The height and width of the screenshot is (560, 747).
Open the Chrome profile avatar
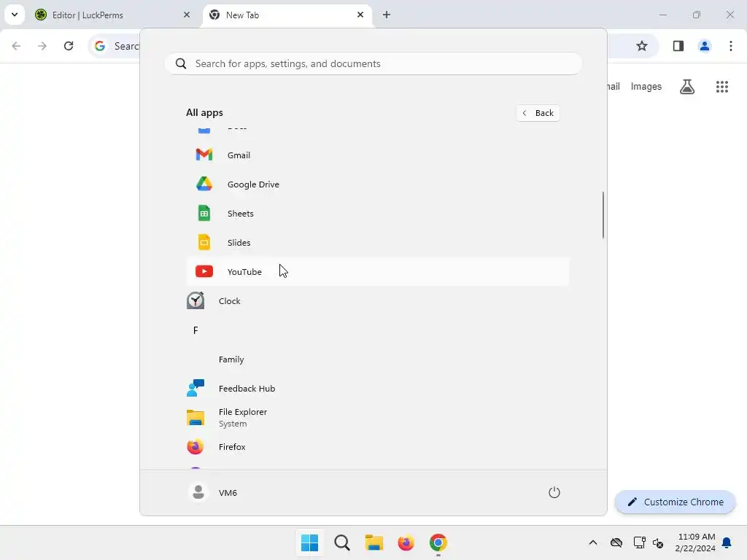pos(704,46)
